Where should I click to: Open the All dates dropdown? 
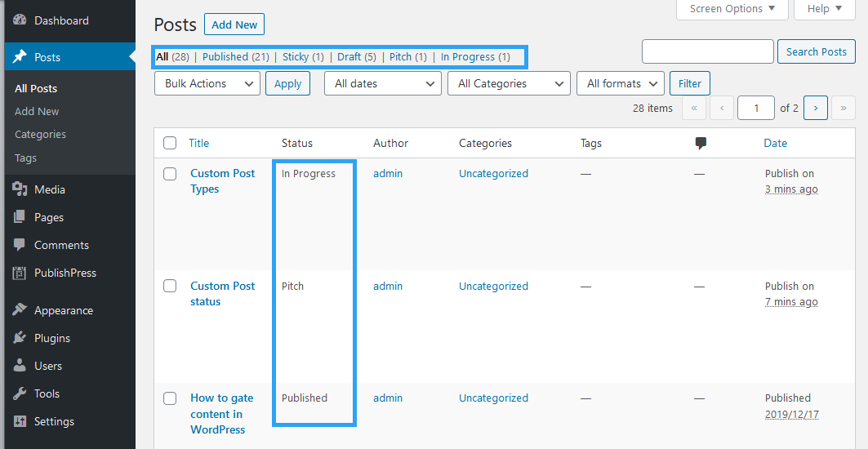pyautogui.click(x=382, y=83)
